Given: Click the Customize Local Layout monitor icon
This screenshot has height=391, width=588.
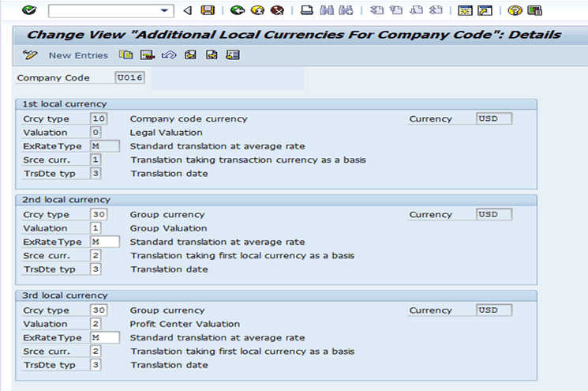Looking at the screenshot, I should tap(535, 10).
